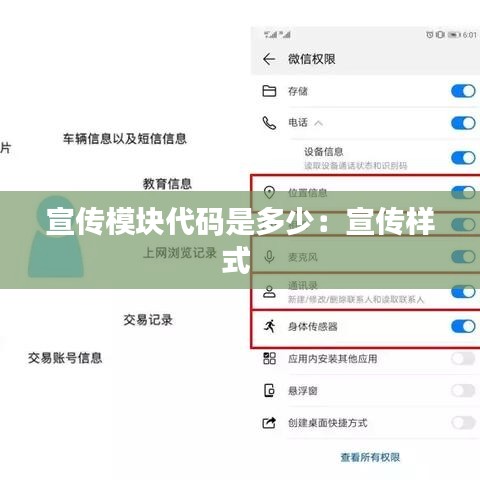Tap the phone handset icon
480x480 pixels.
[269, 123]
